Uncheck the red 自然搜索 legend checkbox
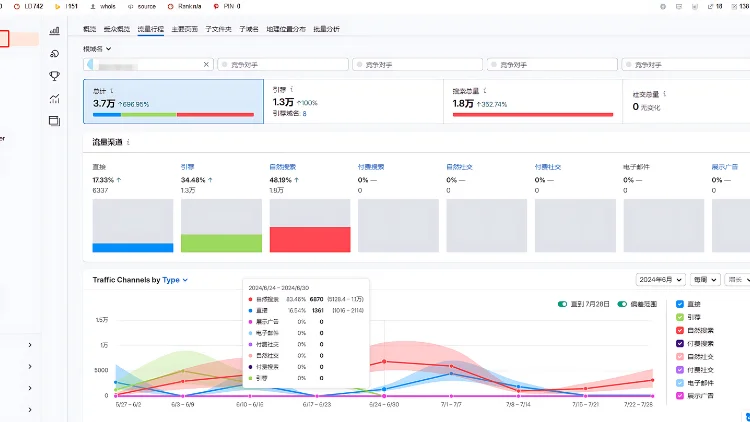750x422 pixels. [680, 330]
